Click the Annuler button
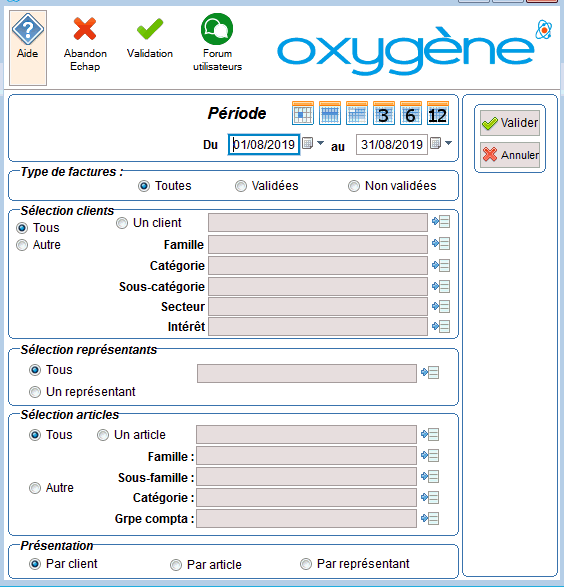This screenshot has height=587, width=564. pos(510,155)
